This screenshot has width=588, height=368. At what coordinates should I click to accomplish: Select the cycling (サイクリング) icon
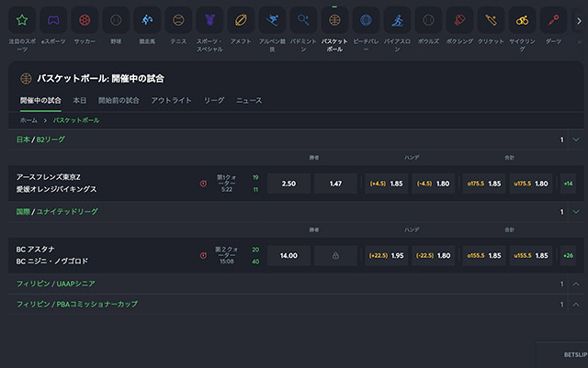(x=520, y=19)
